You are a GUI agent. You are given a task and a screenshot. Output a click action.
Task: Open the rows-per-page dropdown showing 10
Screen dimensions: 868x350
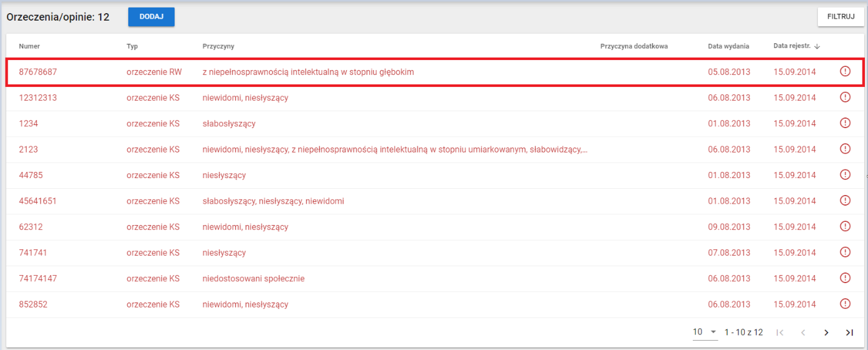[x=705, y=332]
